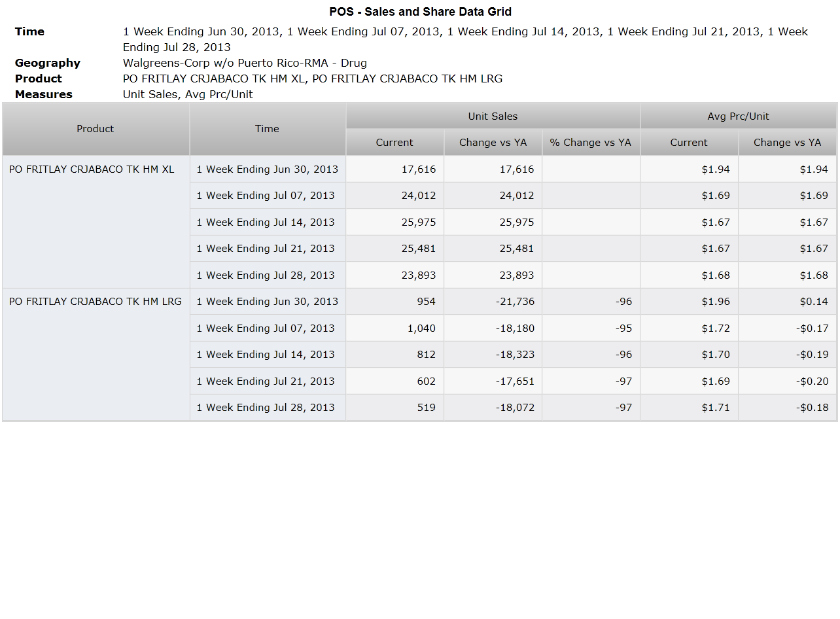This screenshot has width=840, height=619.
Task: Click the Product column header
Action: coord(96,129)
